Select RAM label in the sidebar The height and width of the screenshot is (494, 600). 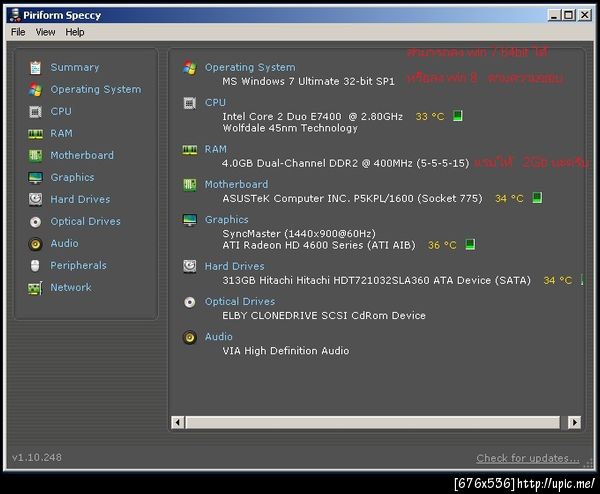pos(61,134)
